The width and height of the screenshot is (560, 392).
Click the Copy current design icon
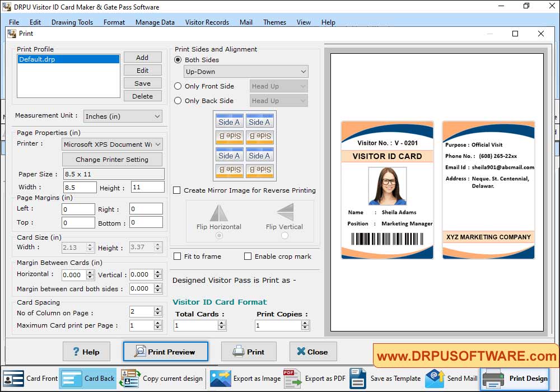click(x=130, y=379)
